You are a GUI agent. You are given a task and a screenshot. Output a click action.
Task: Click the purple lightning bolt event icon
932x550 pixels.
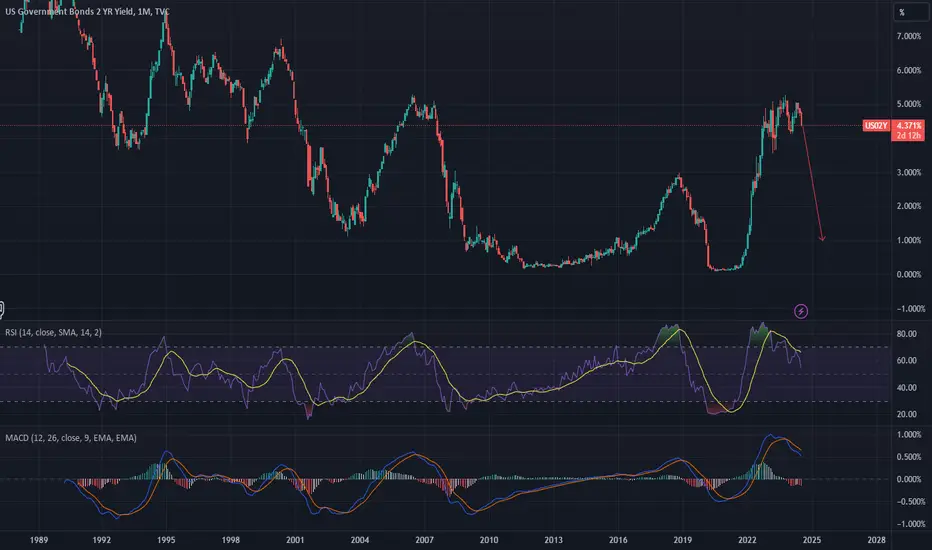[x=801, y=311]
